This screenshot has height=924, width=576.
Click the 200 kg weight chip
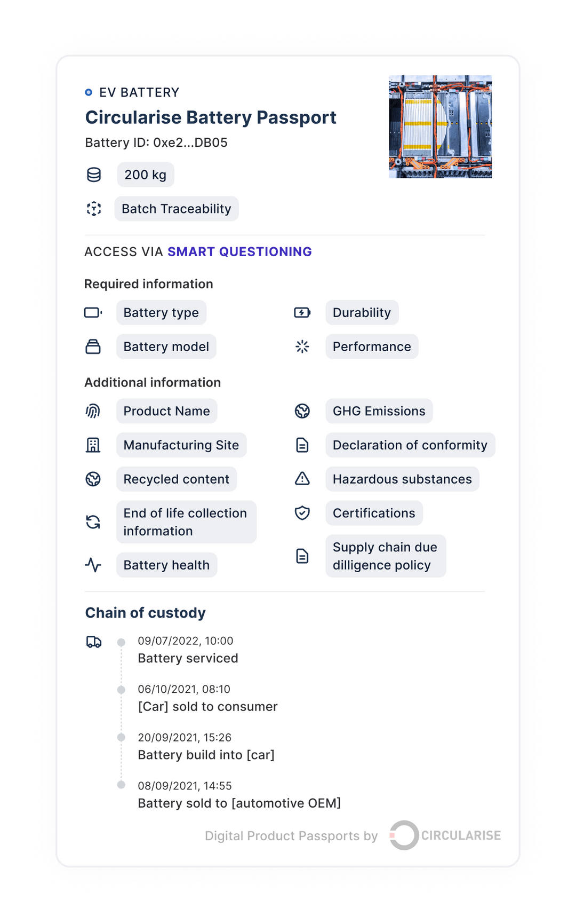pyautogui.click(x=145, y=175)
